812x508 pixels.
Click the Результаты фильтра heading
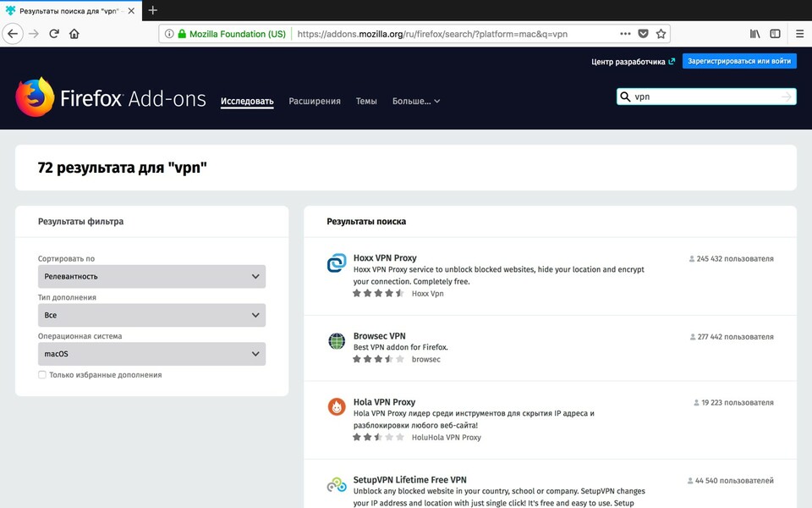tap(81, 221)
